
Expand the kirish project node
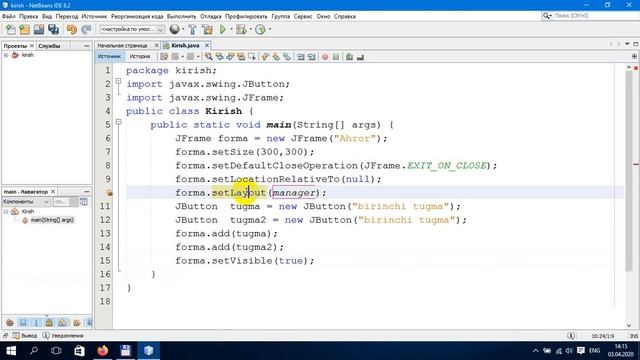pos(6,55)
